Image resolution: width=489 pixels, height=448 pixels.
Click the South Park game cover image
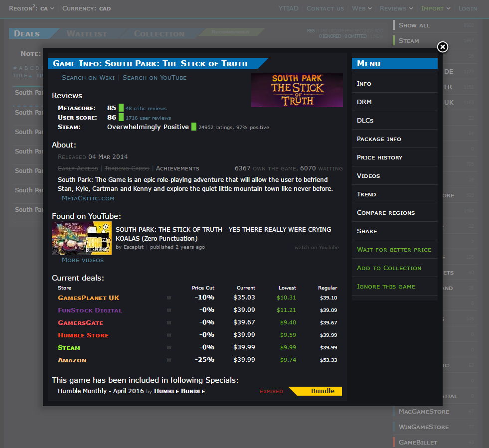pos(297,90)
